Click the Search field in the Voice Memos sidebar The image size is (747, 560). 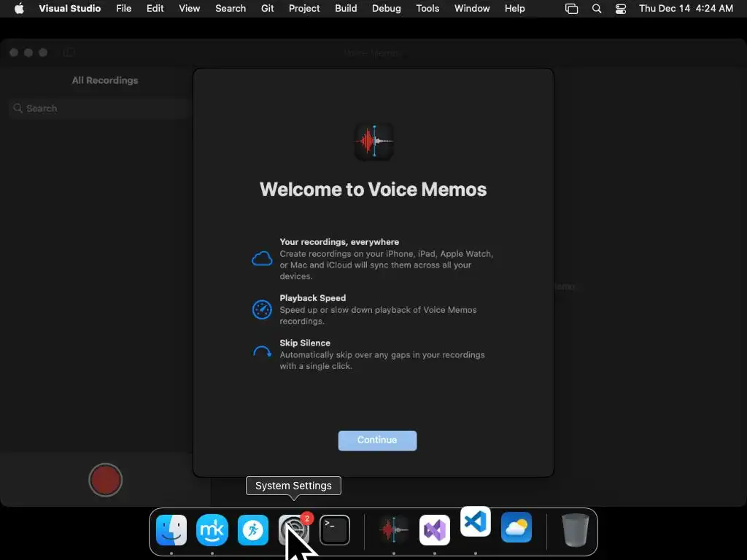[x=100, y=109]
